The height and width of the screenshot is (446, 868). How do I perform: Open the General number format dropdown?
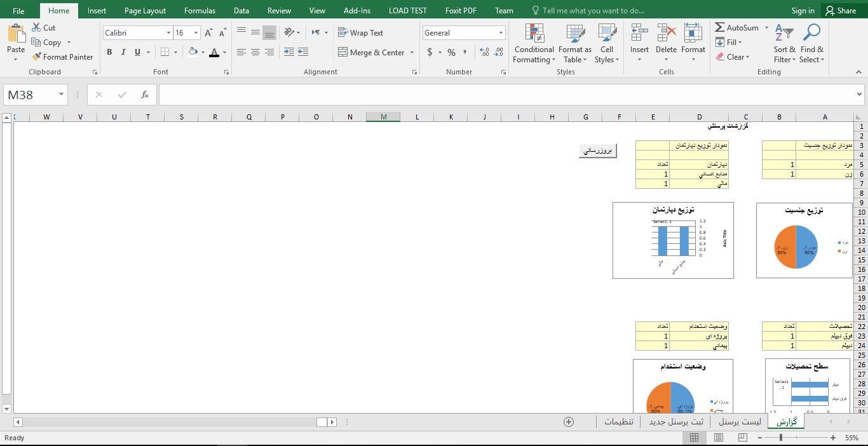pos(501,33)
